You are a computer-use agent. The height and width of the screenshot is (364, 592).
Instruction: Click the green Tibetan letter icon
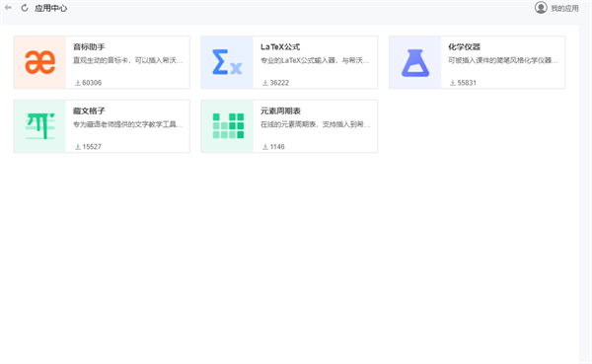(40, 126)
